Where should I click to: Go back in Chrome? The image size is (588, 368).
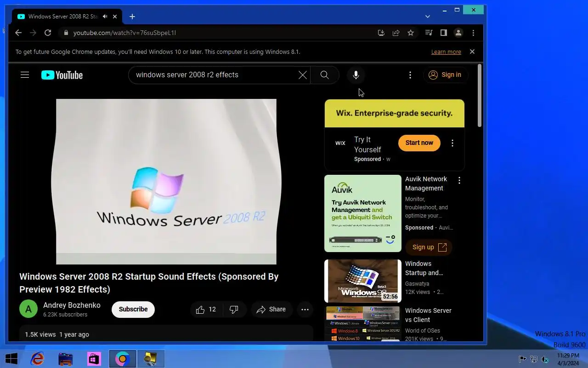pos(18,33)
